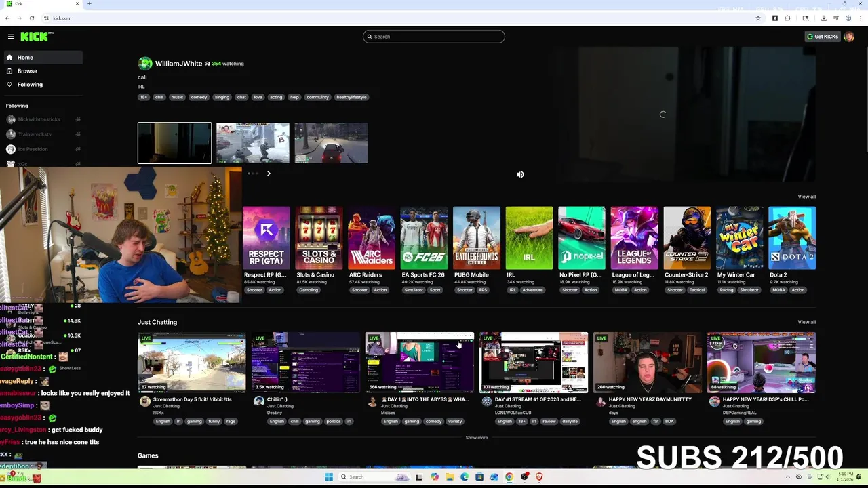
Task: Open the browser downloads icon
Action: (823, 18)
